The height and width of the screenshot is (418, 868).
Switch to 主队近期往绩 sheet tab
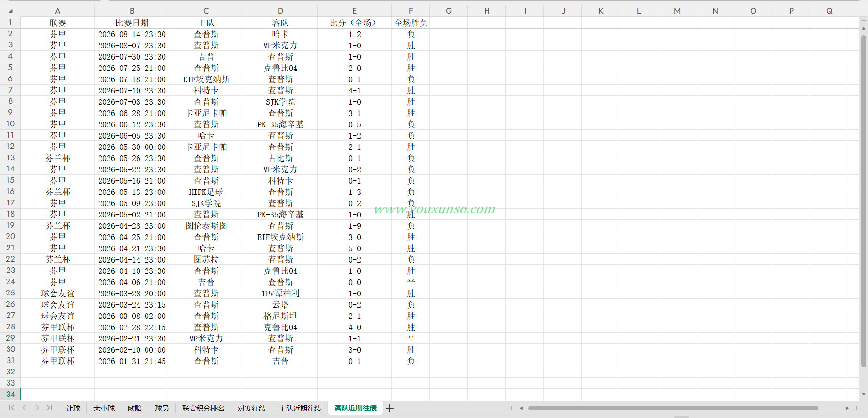click(x=300, y=408)
